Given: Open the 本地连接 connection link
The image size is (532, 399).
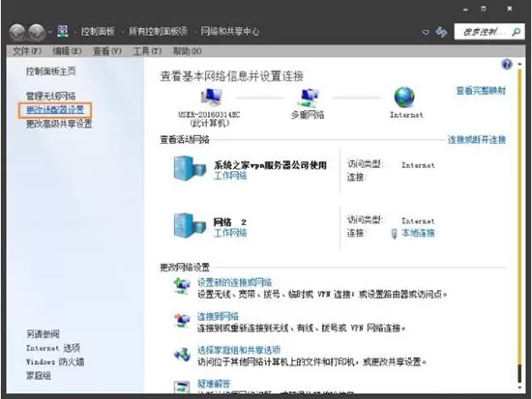Looking at the screenshot, I should click(418, 233).
